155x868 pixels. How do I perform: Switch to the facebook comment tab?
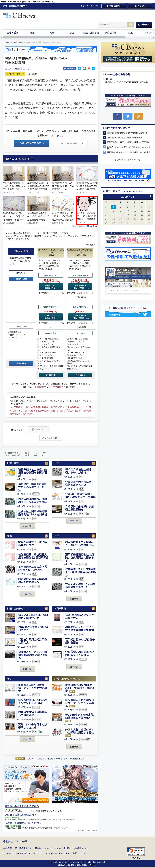(38, 430)
